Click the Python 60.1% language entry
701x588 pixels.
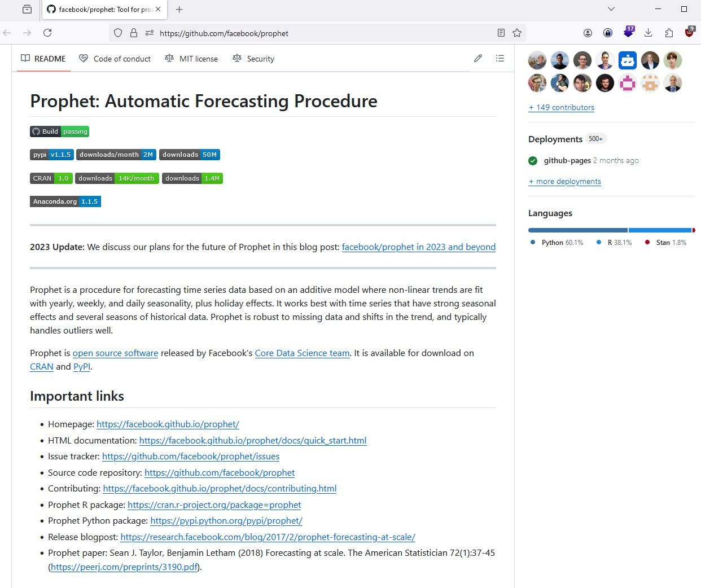tap(557, 242)
